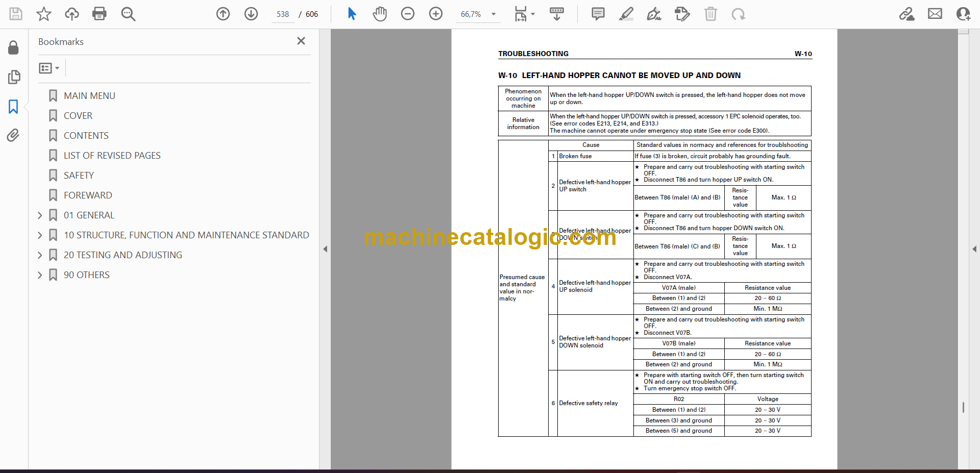
Task: Go to the previous page using the up arrow
Action: pyautogui.click(x=223, y=14)
